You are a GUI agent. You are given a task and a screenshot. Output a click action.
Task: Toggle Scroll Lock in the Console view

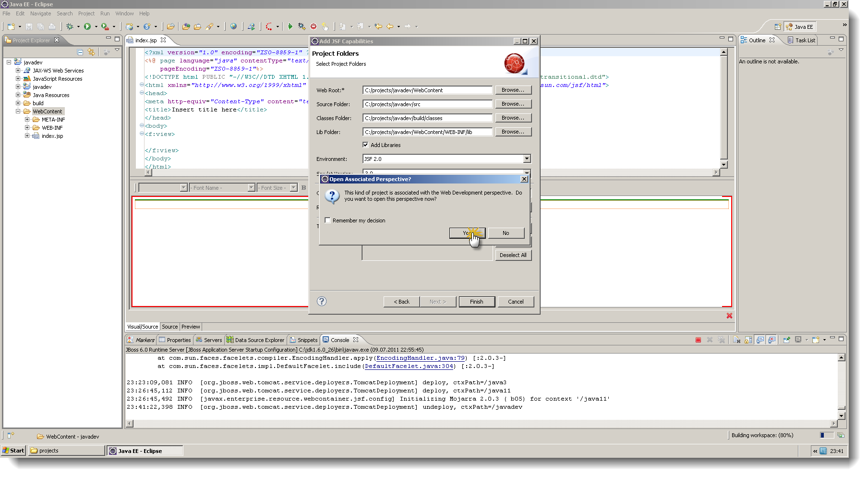pos(748,340)
